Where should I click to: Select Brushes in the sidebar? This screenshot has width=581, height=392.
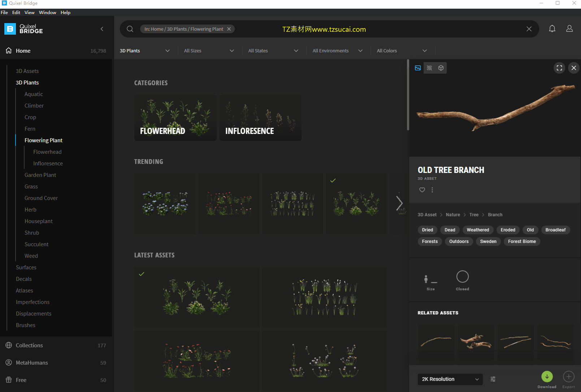pos(26,325)
